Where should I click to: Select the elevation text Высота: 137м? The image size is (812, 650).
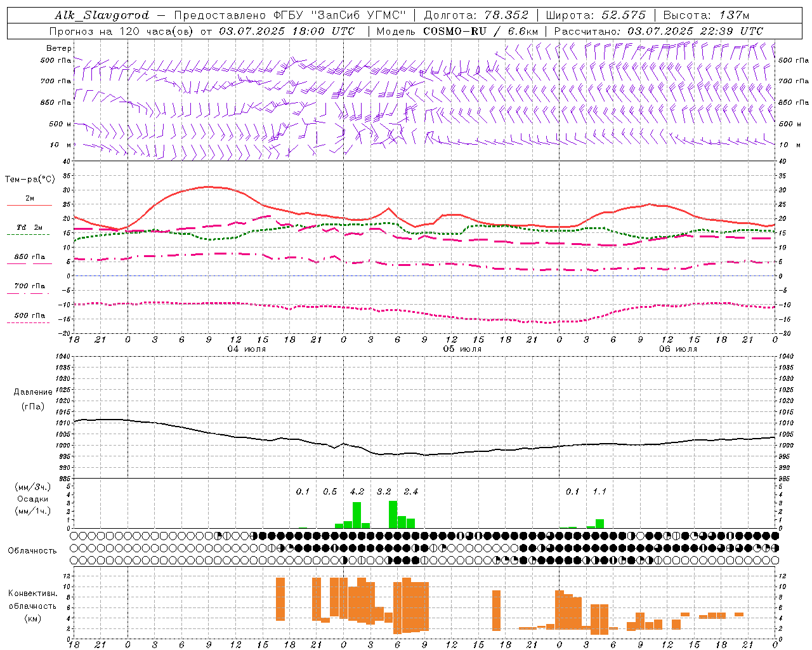[706, 15]
